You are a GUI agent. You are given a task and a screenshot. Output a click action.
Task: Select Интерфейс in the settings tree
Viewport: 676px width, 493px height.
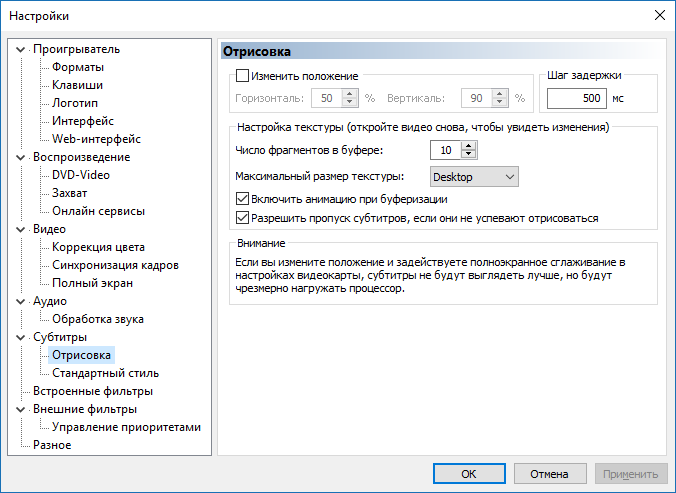83,121
